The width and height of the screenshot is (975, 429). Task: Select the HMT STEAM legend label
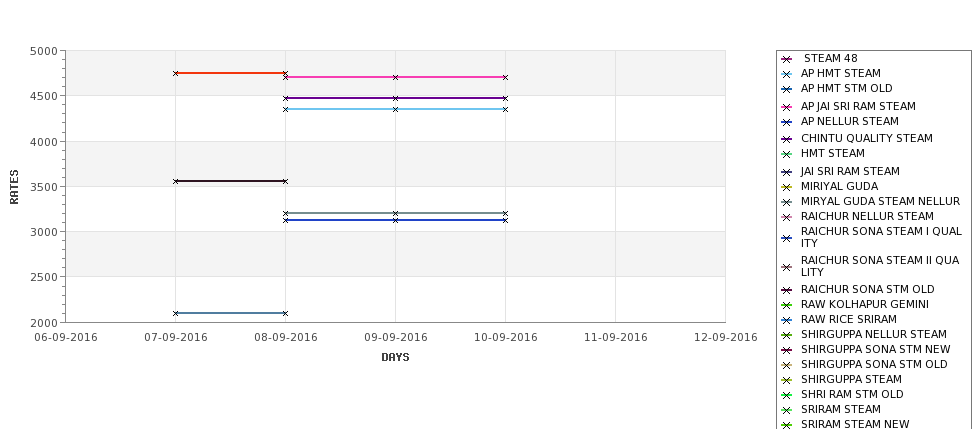pos(833,153)
